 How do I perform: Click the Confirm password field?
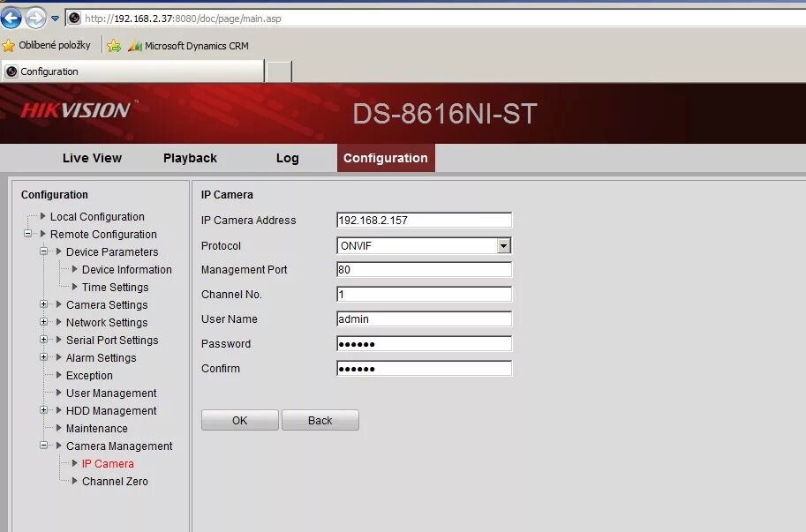[x=424, y=368]
